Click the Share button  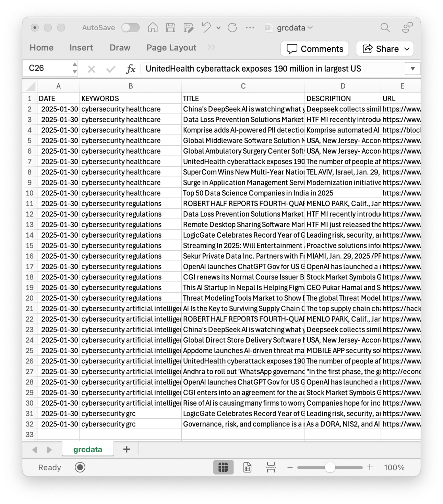click(385, 49)
